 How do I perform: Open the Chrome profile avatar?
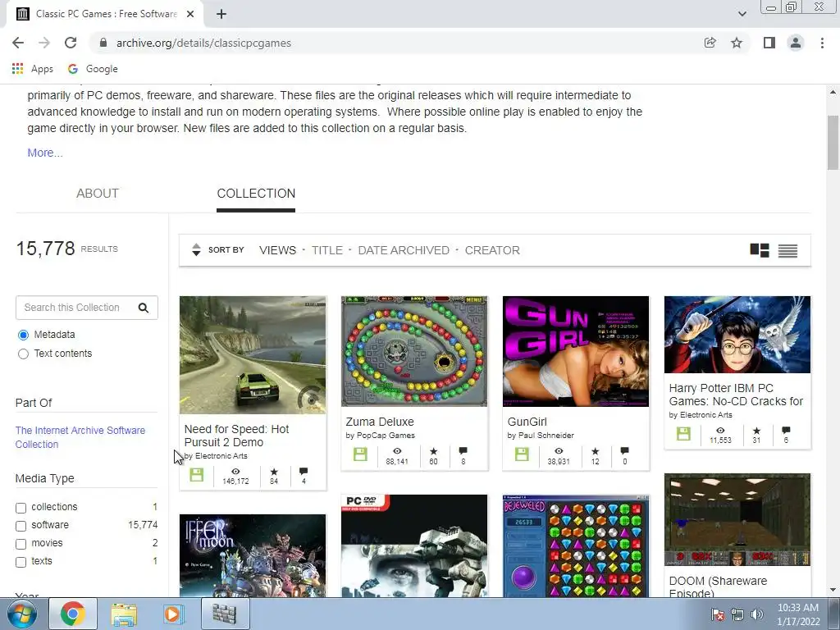coord(796,43)
